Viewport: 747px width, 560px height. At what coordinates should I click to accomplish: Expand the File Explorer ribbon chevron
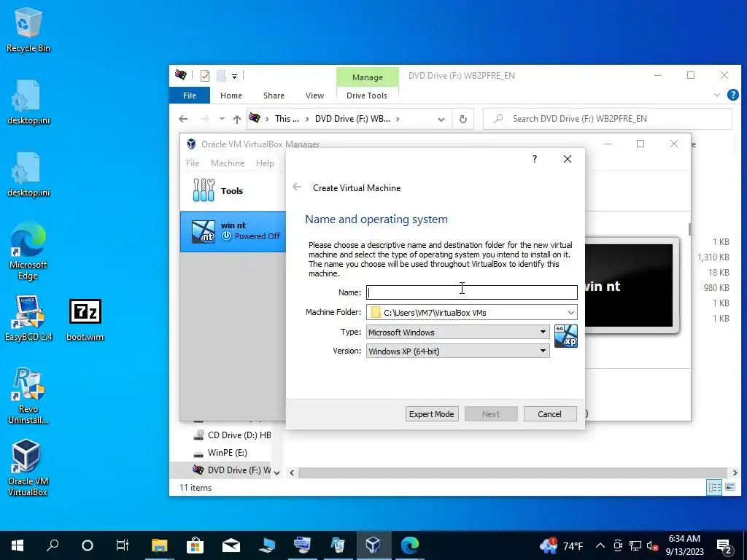pos(716,96)
